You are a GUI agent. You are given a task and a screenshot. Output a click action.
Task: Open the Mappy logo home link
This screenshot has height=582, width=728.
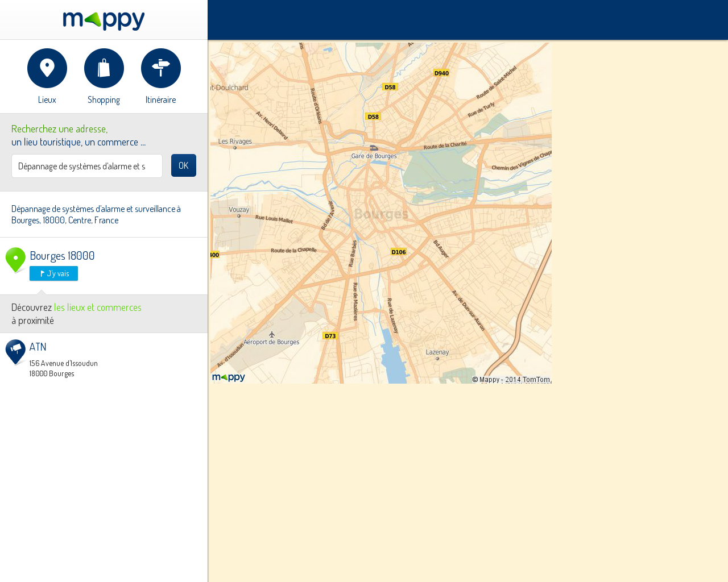(104, 20)
